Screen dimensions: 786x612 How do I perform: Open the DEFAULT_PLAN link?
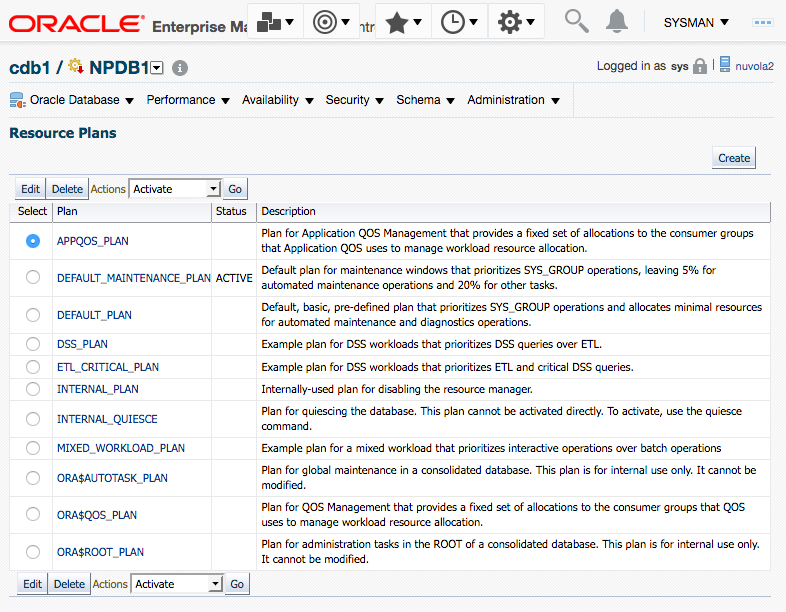pos(94,315)
